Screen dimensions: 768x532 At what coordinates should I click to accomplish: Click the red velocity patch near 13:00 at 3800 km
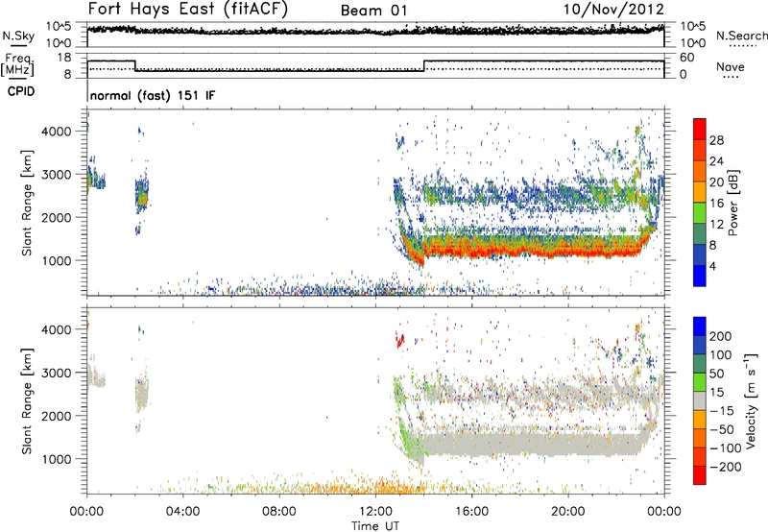(x=400, y=340)
